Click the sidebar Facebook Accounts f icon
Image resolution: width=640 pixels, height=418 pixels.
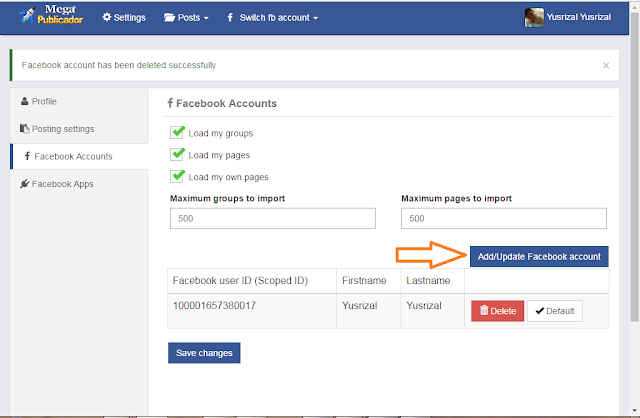click(27, 156)
